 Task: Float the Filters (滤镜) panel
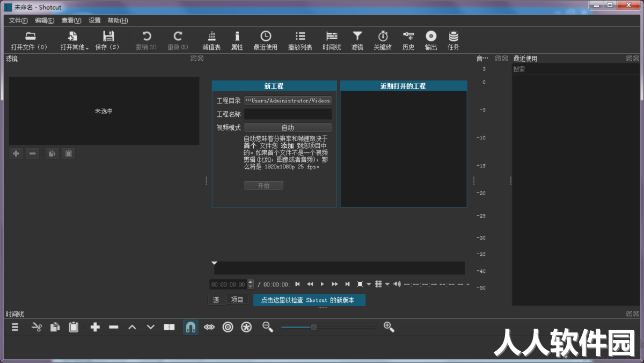click(x=193, y=58)
